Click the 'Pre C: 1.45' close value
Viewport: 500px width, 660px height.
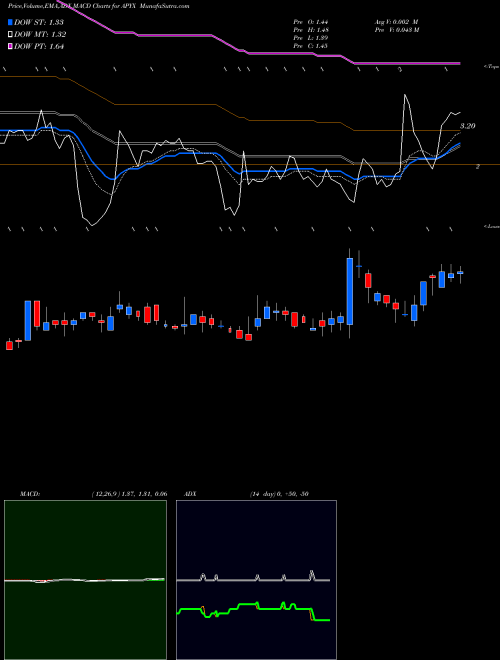pyautogui.click(x=311, y=46)
